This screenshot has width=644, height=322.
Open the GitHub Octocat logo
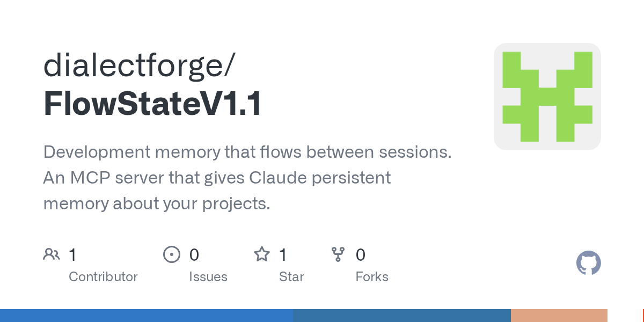click(x=588, y=264)
